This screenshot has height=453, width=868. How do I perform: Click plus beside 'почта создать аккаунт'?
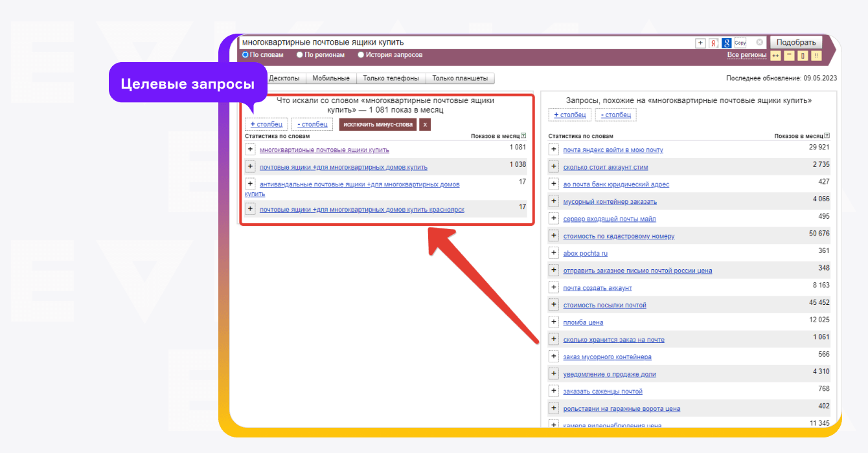pos(554,287)
